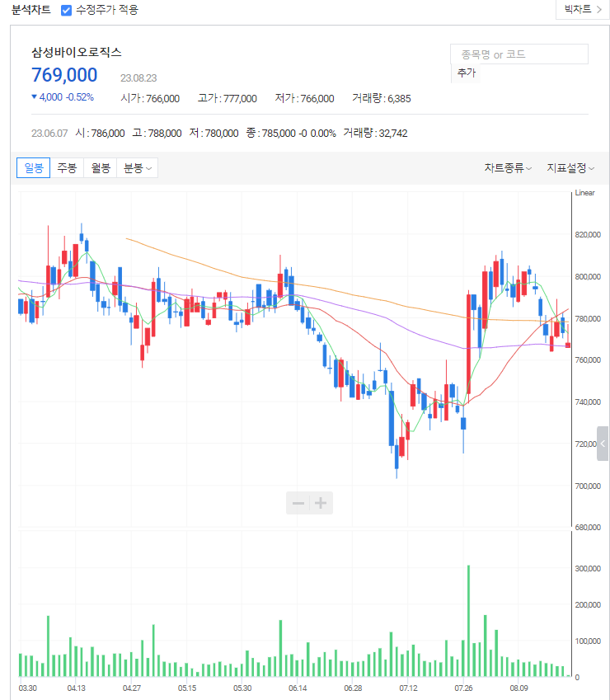This screenshot has width=610, height=700.
Task: Click the 08.09 date axis label
Action: tap(518, 688)
